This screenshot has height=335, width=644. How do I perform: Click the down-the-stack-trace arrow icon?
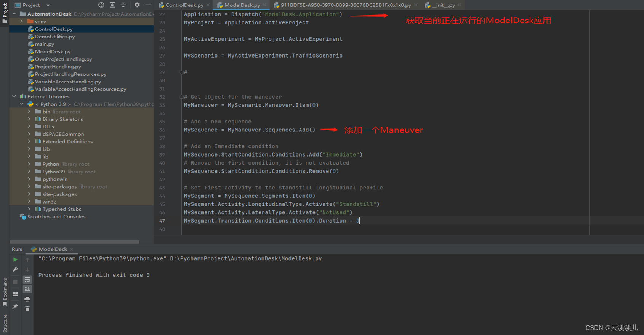pos(27,269)
